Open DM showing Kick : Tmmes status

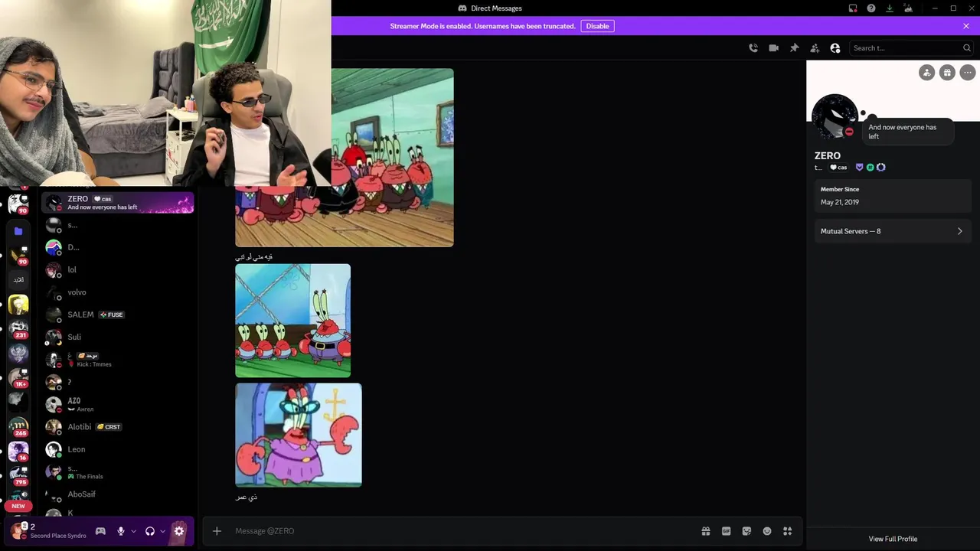click(117, 360)
